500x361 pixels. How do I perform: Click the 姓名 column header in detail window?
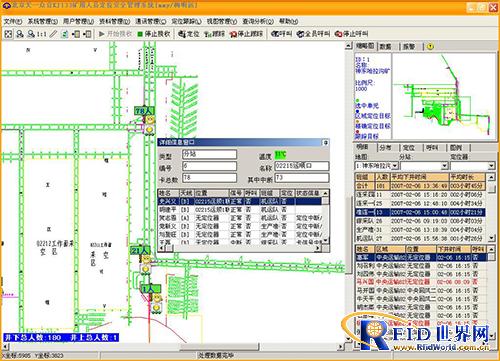click(168, 193)
